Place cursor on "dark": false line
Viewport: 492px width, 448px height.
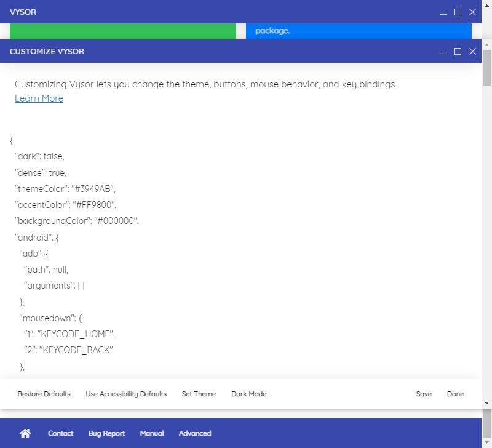pyautogui.click(x=39, y=156)
